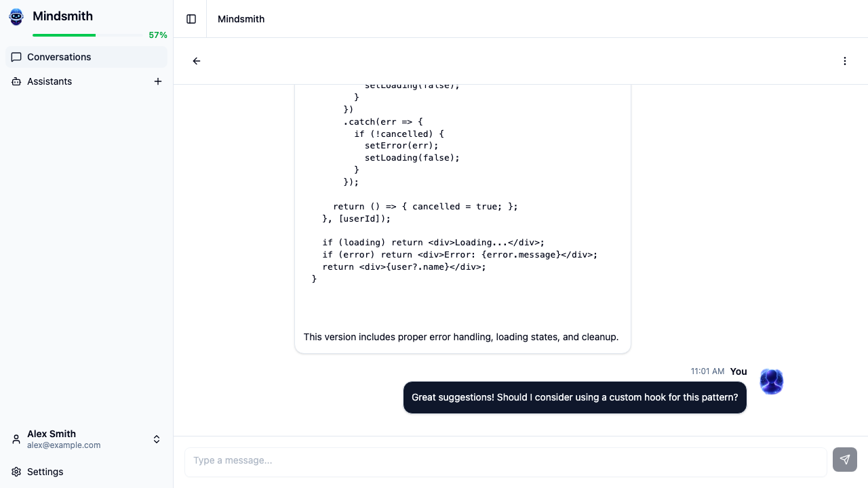Click the Mindsmith title in the top bar
This screenshot has width=868, height=488.
(x=241, y=19)
